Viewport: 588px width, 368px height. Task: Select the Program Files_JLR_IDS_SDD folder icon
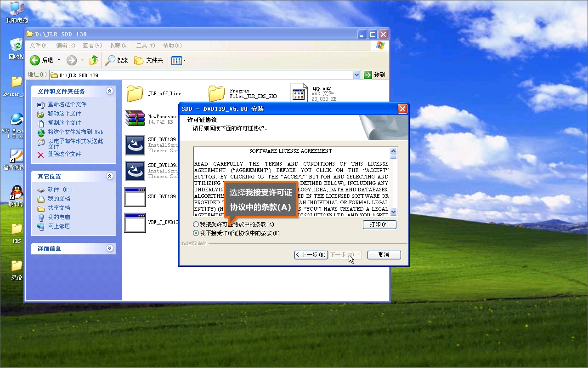(x=217, y=94)
